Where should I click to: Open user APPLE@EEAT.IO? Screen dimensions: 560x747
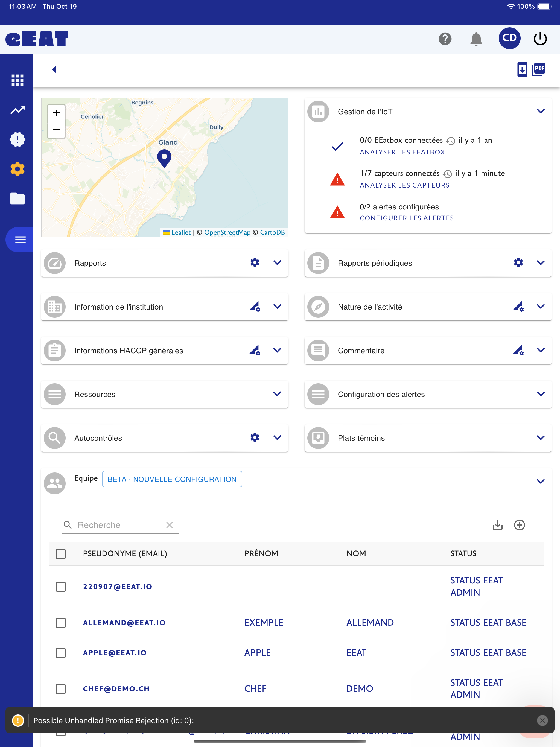click(x=115, y=652)
